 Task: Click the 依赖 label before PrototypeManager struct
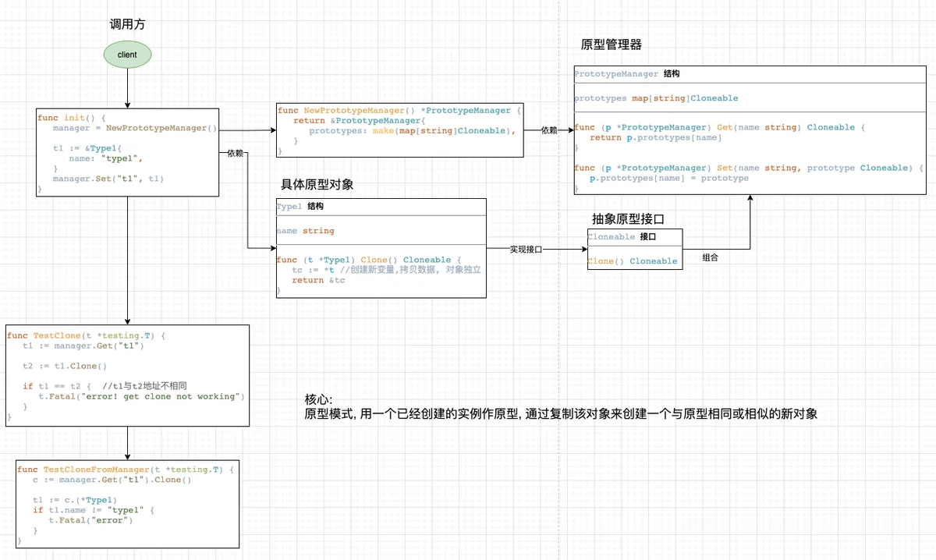pos(549,130)
